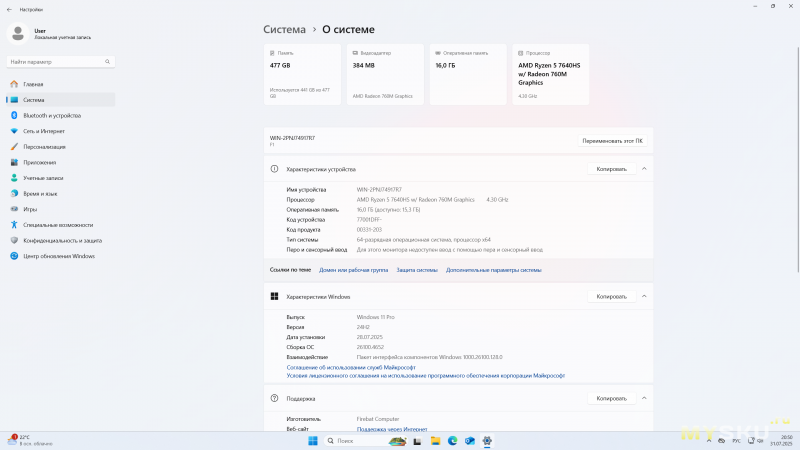Show hidden tray icons chevron
Viewport: 800px width, 450px height.
point(709,441)
